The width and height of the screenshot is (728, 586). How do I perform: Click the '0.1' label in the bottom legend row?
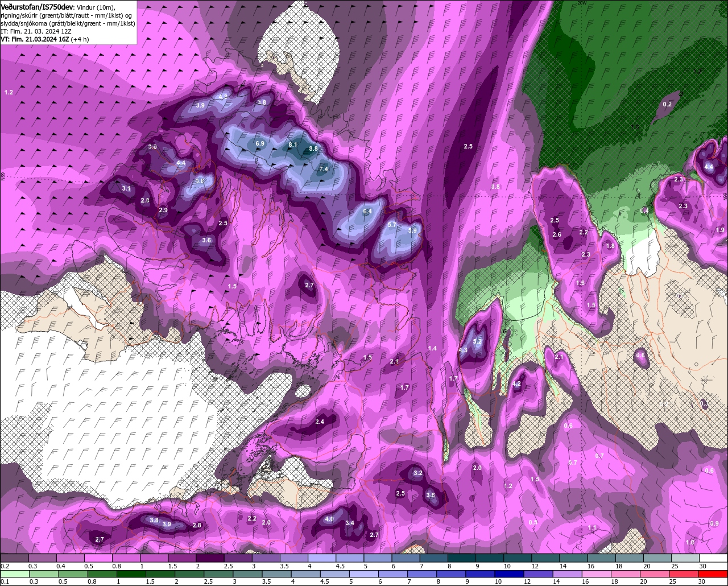click(x=5, y=582)
